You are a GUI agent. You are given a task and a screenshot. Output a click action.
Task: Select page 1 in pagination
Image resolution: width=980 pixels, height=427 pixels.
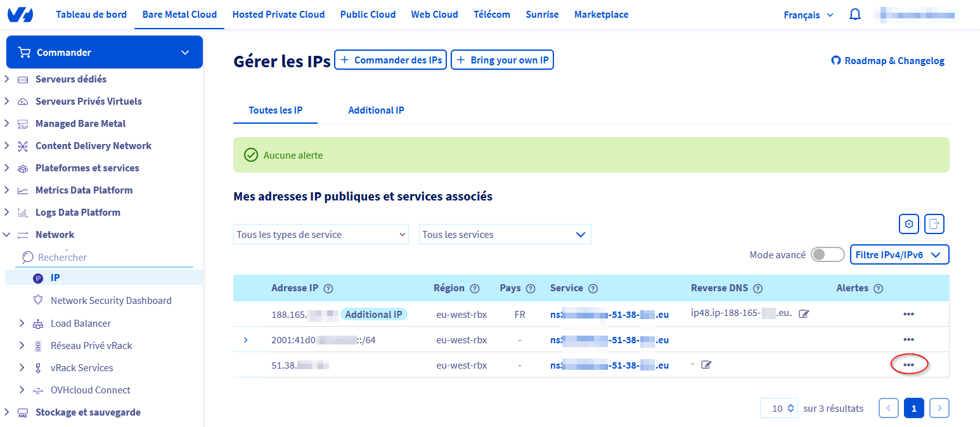pos(914,408)
